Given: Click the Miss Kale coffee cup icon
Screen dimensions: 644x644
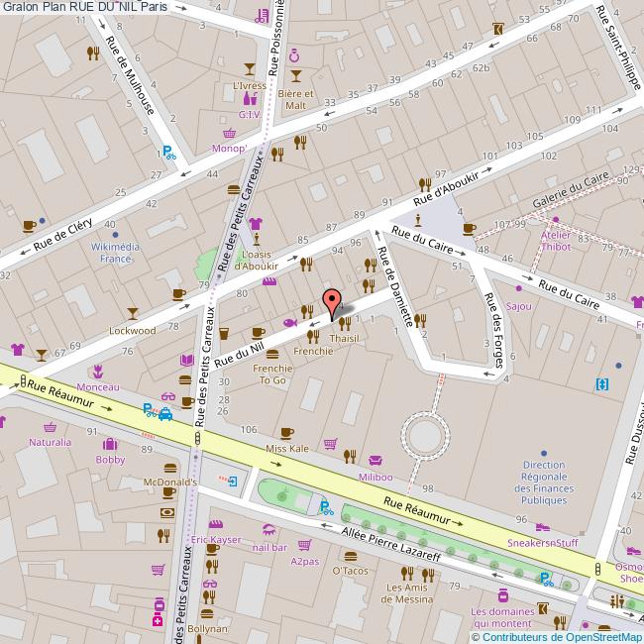Looking at the screenshot, I should (287, 432).
